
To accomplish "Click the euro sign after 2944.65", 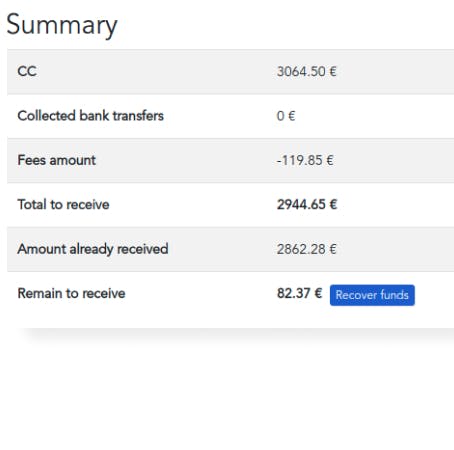I will [x=333, y=204].
